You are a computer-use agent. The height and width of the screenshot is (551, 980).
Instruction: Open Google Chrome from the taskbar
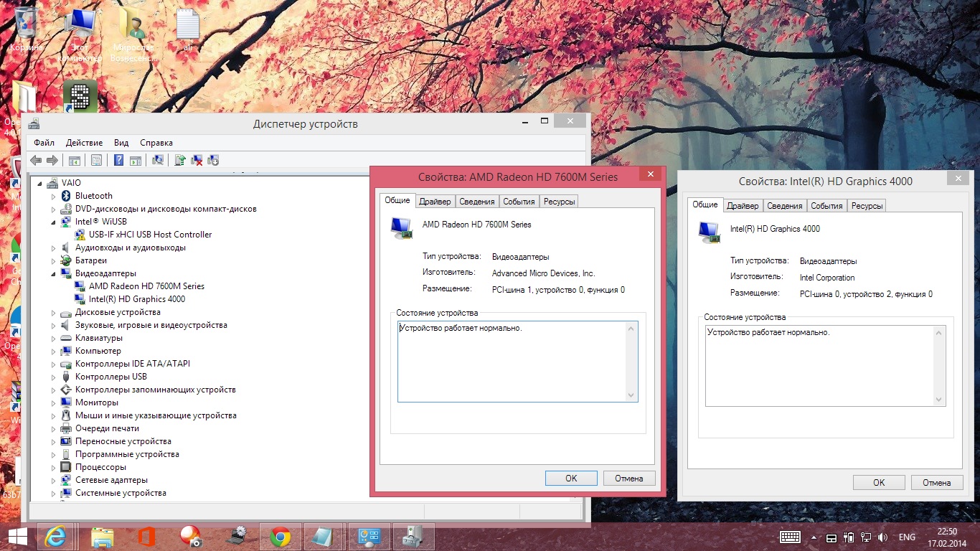coord(280,537)
